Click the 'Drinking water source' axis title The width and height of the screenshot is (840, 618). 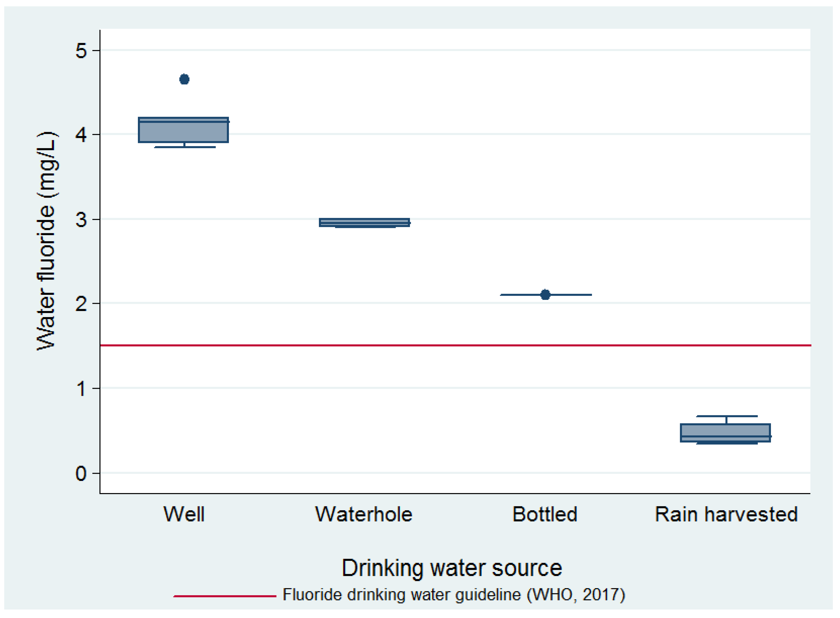click(452, 568)
